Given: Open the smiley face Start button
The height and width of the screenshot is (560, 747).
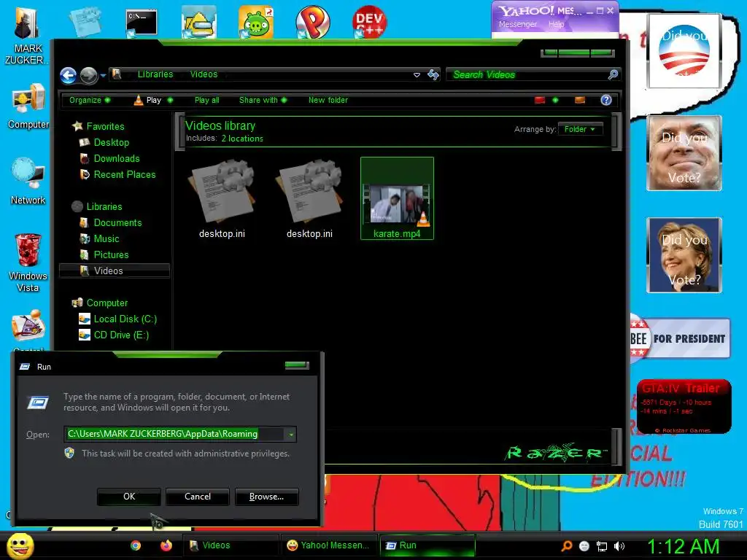Looking at the screenshot, I should 20,546.
